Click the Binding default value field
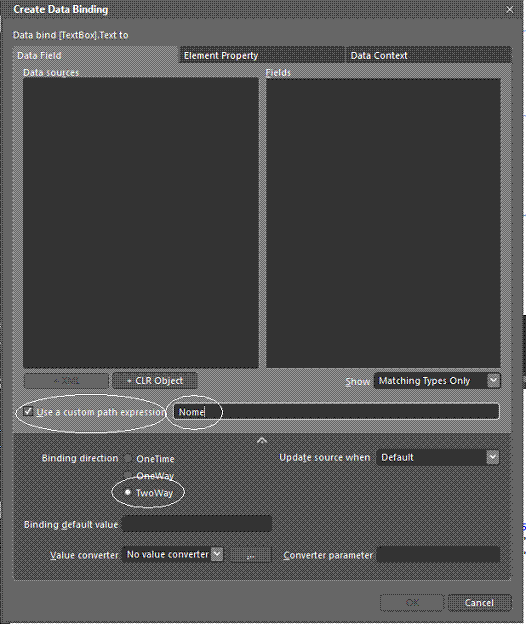Image resolution: width=526 pixels, height=624 pixels. coord(197,524)
